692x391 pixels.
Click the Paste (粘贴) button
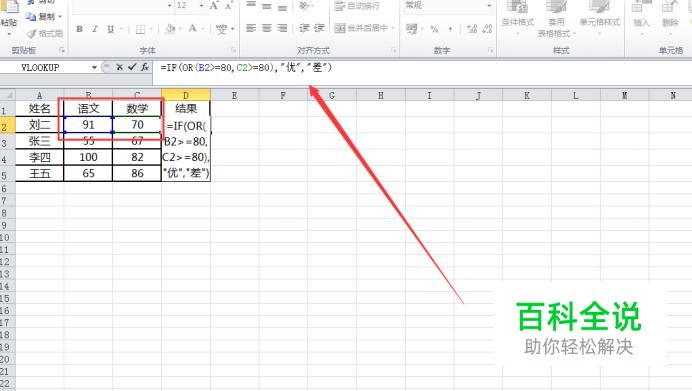tap(8, 15)
